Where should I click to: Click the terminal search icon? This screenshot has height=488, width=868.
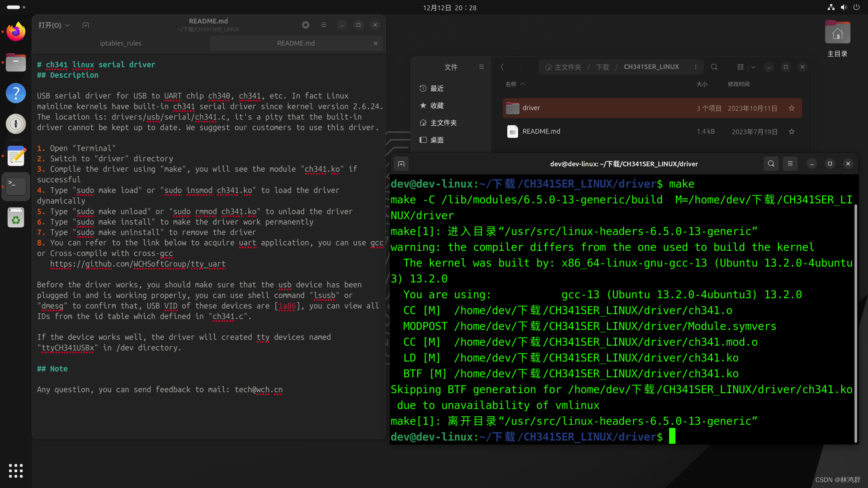pyautogui.click(x=771, y=164)
